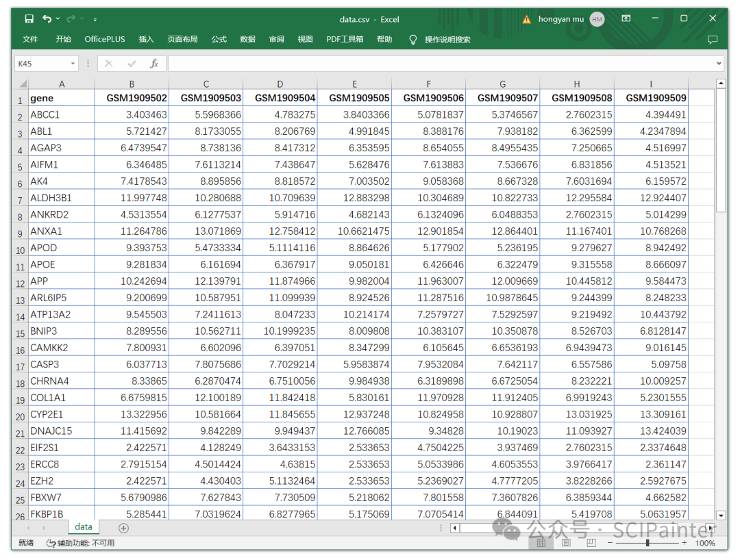The image size is (740, 560).
Task: Open the 数据 ribbon tab
Action: point(248,39)
